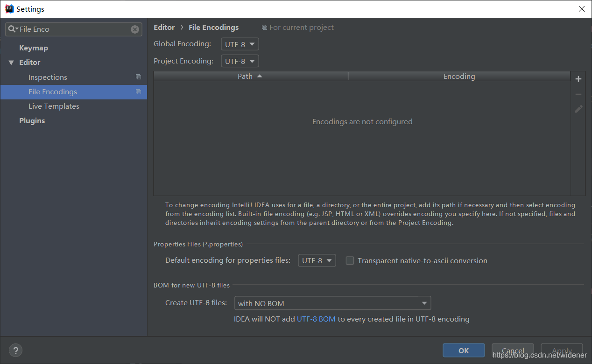Click 'Encodings are not configured' text

[x=362, y=122]
